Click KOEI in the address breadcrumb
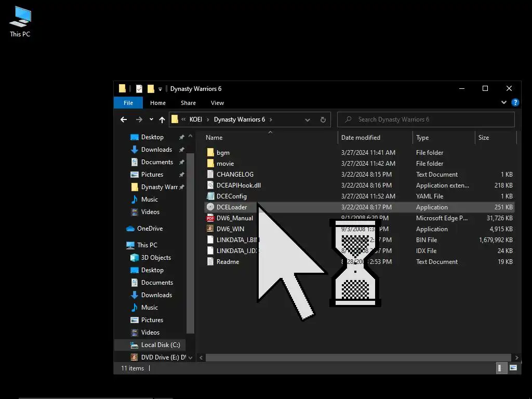The width and height of the screenshot is (532, 399). (x=196, y=119)
